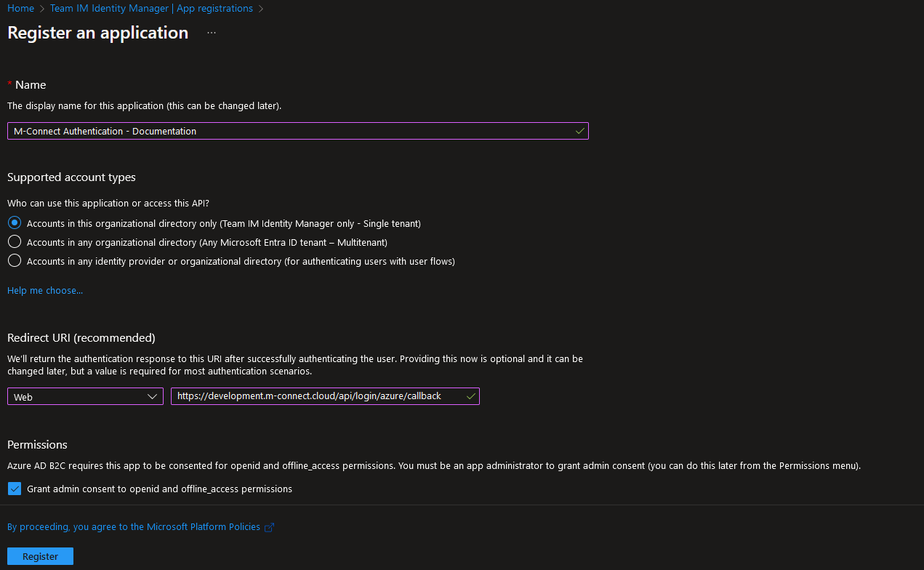This screenshot has width=924, height=570.
Task: Go to Home breadcrumb
Action: [x=20, y=9]
